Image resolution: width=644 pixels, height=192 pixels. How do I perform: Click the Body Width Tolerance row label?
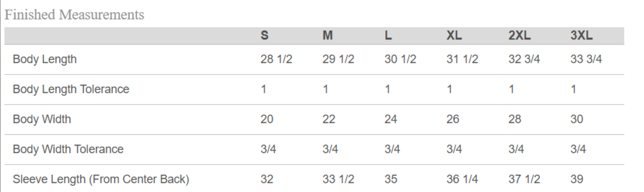(68, 149)
